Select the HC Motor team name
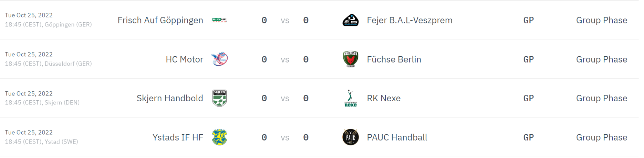Image resolution: width=644 pixels, height=158 pixels. pos(185,59)
